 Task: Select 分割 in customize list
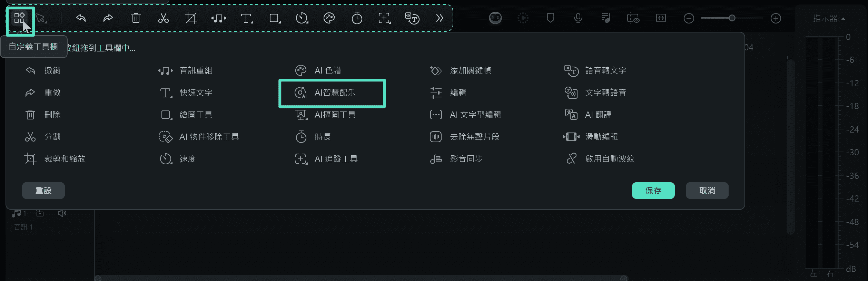(43, 137)
